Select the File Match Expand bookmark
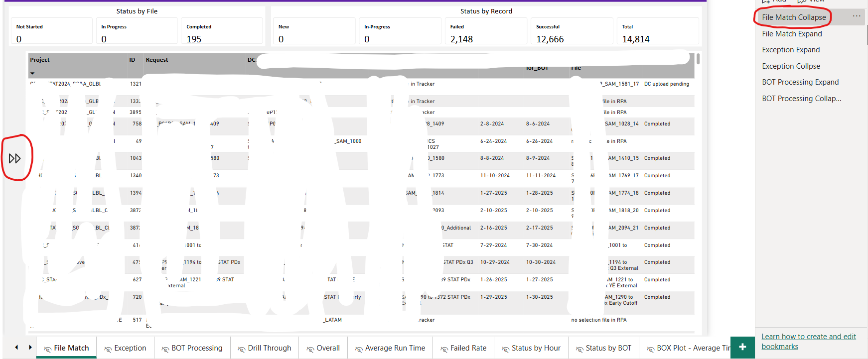The width and height of the screenshot is (868, 359). 792,34
